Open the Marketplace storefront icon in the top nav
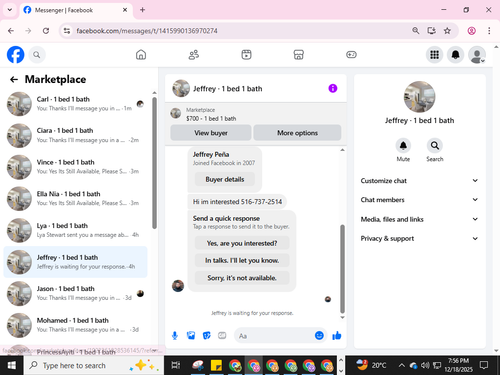500x375 pixels. (299, 55)
